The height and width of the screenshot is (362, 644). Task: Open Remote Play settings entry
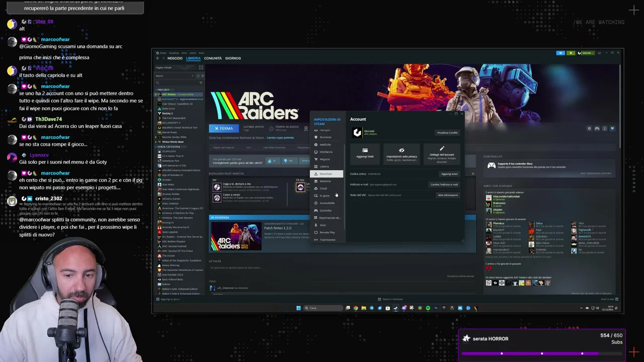point(327,232)
